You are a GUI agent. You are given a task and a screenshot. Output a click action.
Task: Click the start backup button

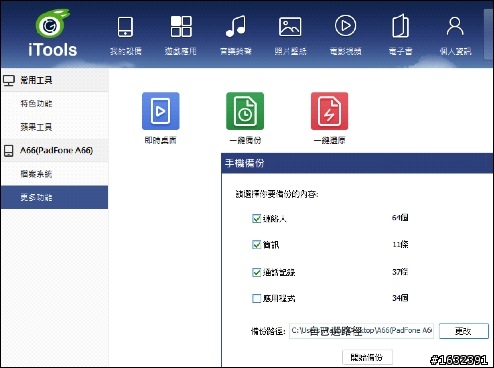pos(367,357)
